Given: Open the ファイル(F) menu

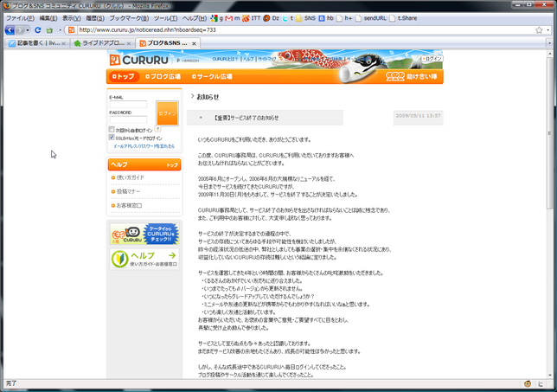Looking at the screenshot, I should pos(20,18).
